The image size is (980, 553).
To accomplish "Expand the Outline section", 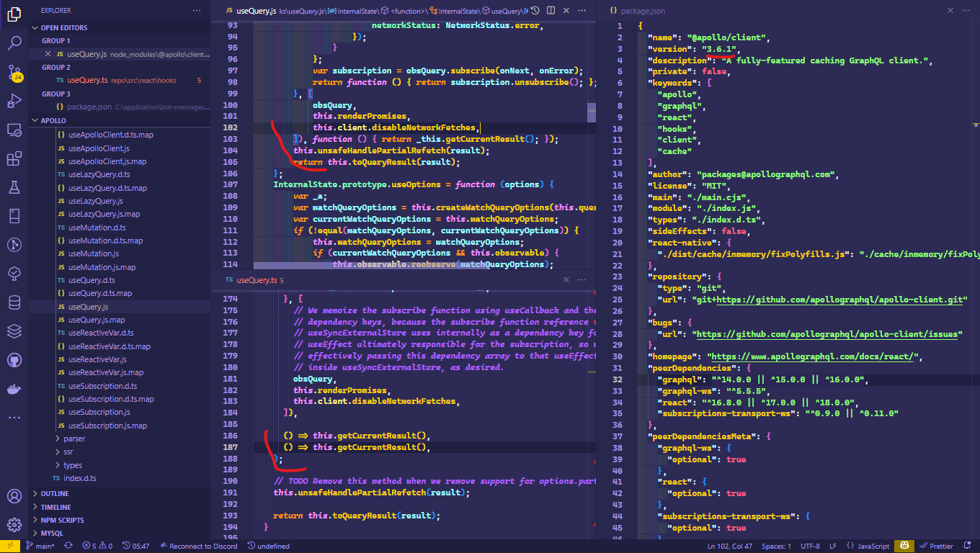I will [55, 494].
